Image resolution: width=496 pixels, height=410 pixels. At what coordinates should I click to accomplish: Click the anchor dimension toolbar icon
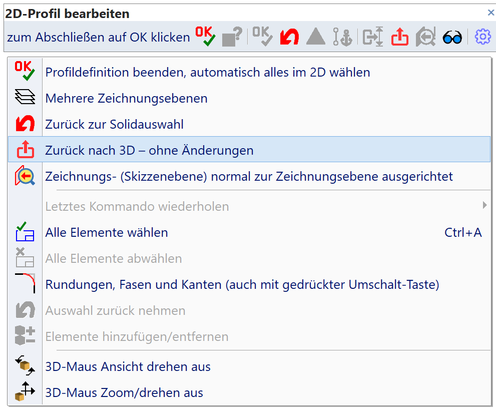coord(343,36)
